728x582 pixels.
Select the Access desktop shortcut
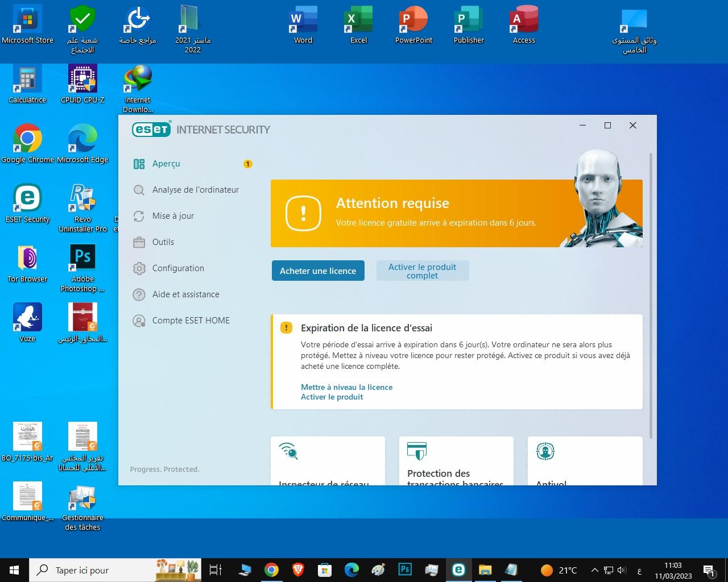[524, 26]
